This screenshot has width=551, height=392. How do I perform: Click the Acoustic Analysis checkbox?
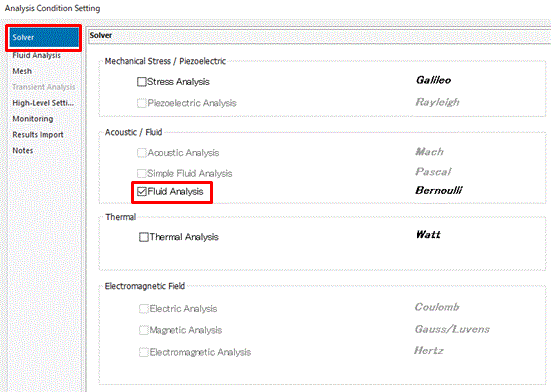[142, 153]
